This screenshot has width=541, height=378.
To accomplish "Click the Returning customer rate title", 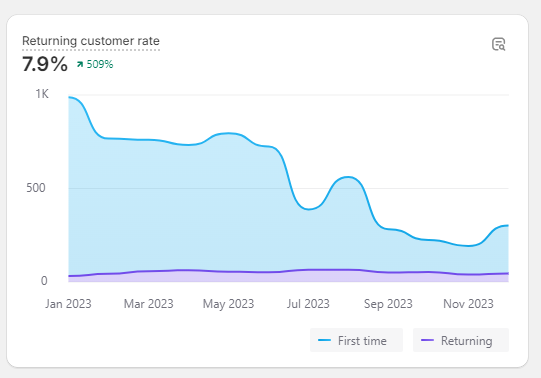I will pyautogui.click(x=91, y=41).
